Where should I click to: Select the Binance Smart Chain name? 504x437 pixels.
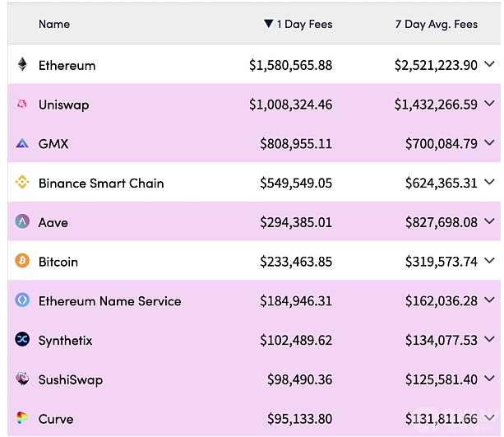pos(101,184)
